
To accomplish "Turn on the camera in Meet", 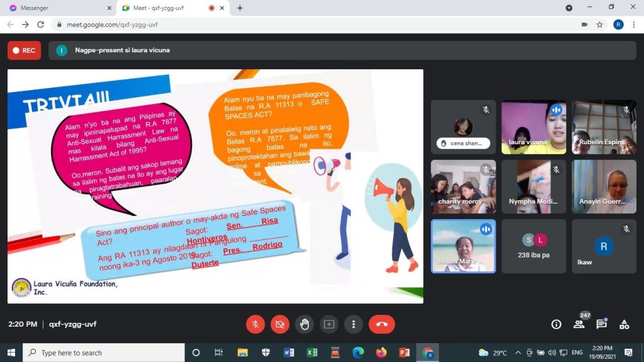I will pyautogui.click(x=280, y=324).
